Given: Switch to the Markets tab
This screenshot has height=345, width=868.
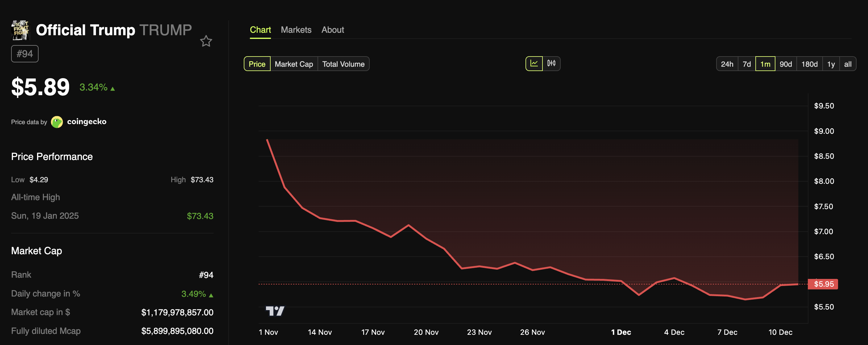Looking at the screenshot, I should click(x=296, y=30).
